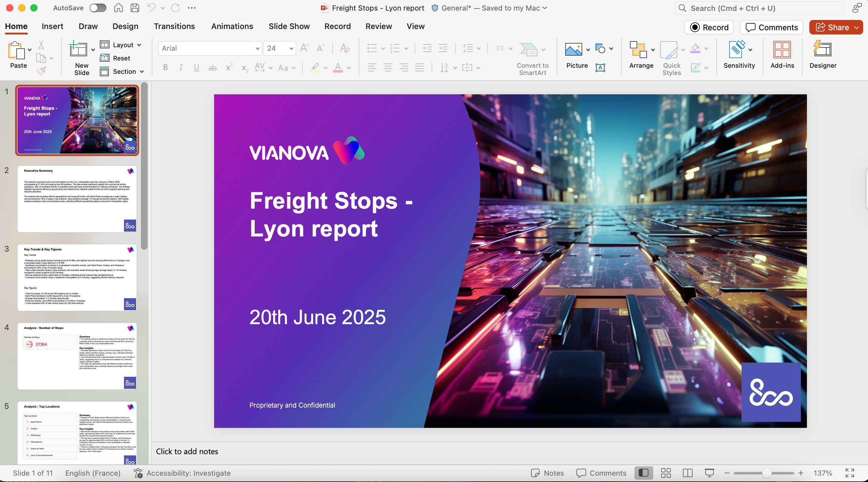
Task: Decrease list indent level
Action: pos(427,48)
